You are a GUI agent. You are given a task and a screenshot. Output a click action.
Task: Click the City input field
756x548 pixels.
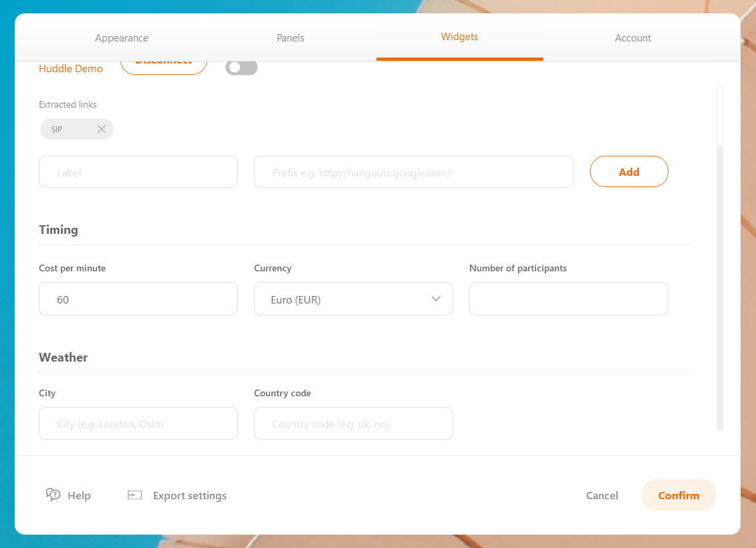tap(138, 424)
